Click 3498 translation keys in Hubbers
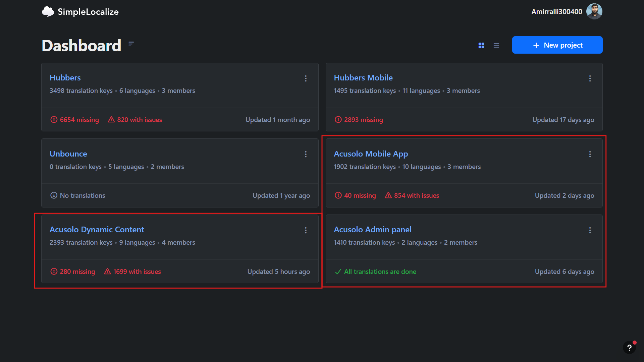 pos(81,90)
